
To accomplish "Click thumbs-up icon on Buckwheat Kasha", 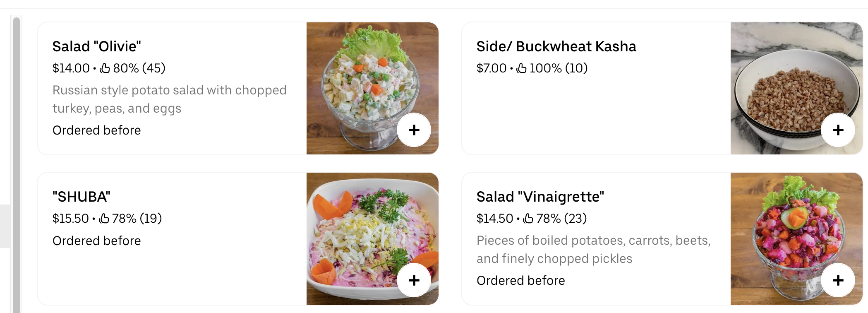I will coord(522,68).
